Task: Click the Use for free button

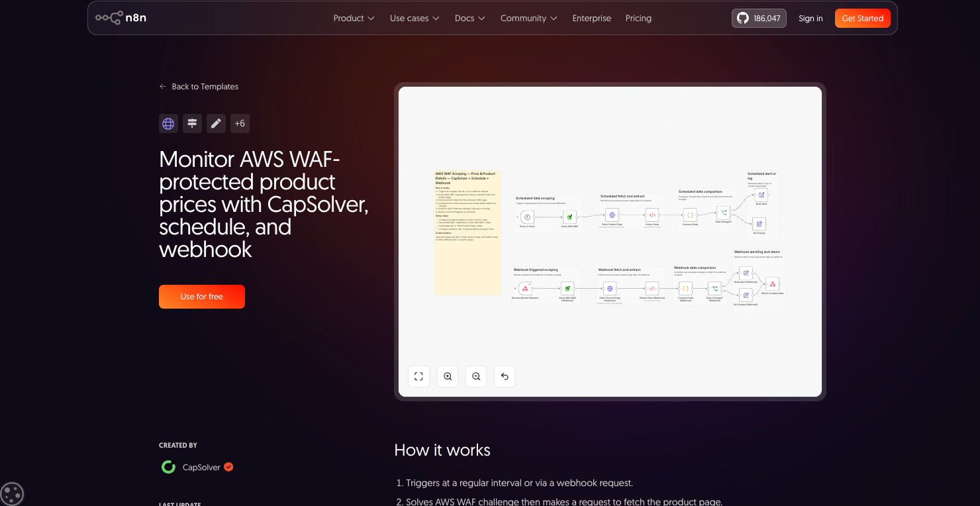Action: tap(201, 296)
